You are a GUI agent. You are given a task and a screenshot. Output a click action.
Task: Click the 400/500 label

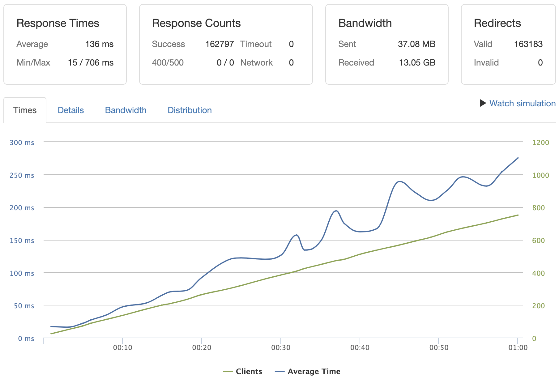(x=168, y=63)
